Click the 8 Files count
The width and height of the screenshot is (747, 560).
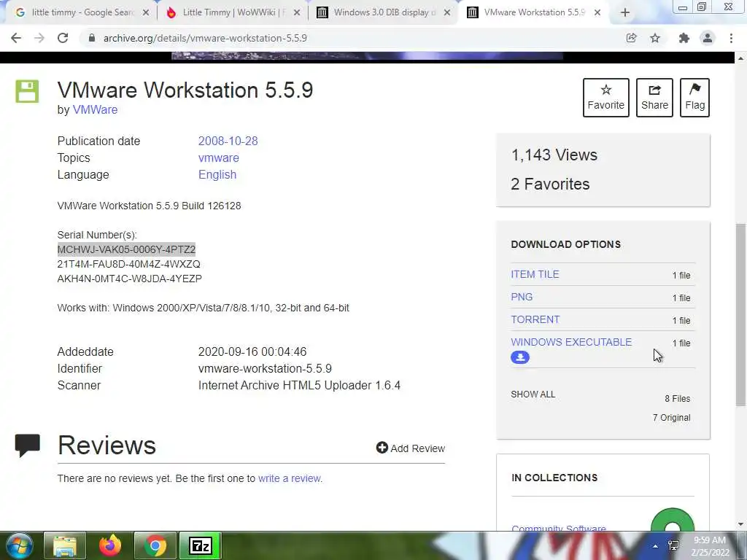point(678,399)
